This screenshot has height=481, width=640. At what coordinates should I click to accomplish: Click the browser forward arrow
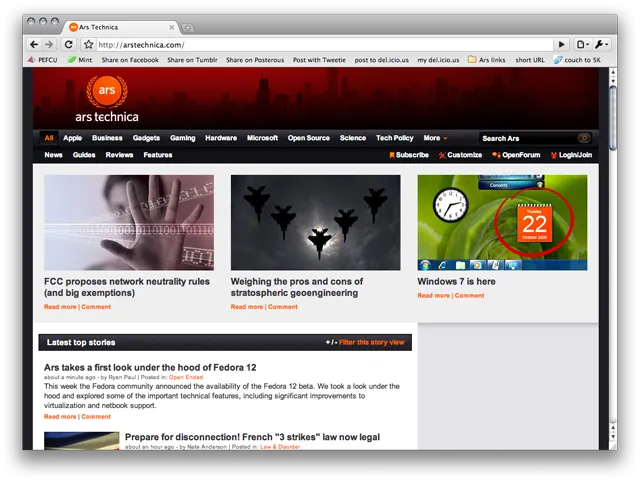pyautogui.click(x=49, y=44)
